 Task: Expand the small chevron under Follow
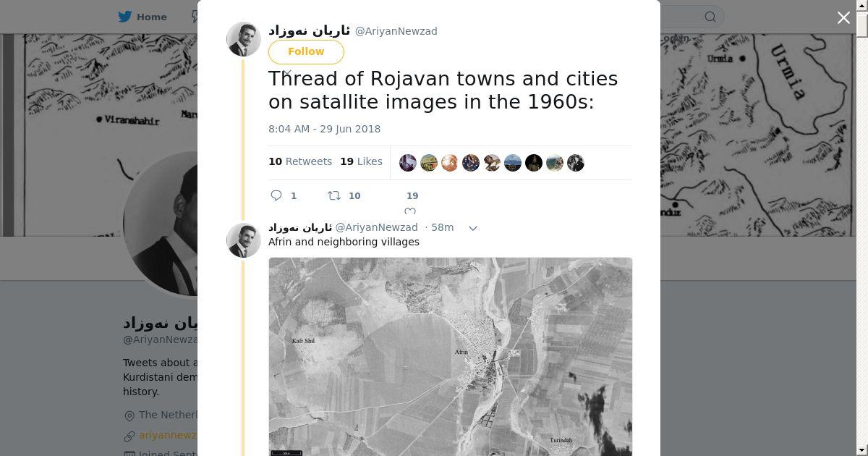[x=286, y=72]
